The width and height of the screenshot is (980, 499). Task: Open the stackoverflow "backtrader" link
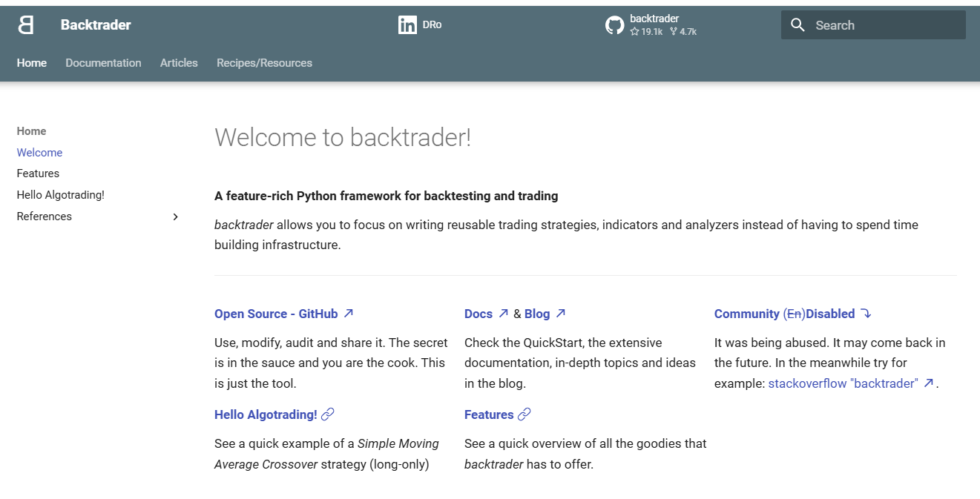click(x=843, y=383)
